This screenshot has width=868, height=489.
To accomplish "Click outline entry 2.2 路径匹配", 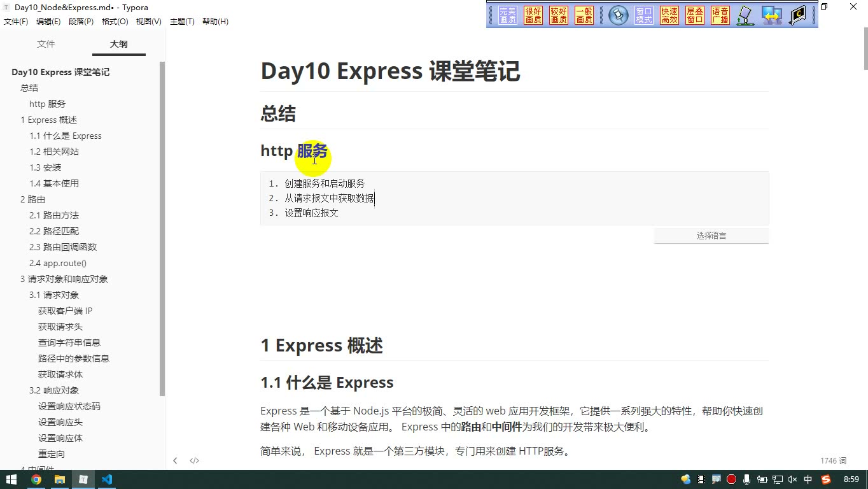I will (54, 231).
